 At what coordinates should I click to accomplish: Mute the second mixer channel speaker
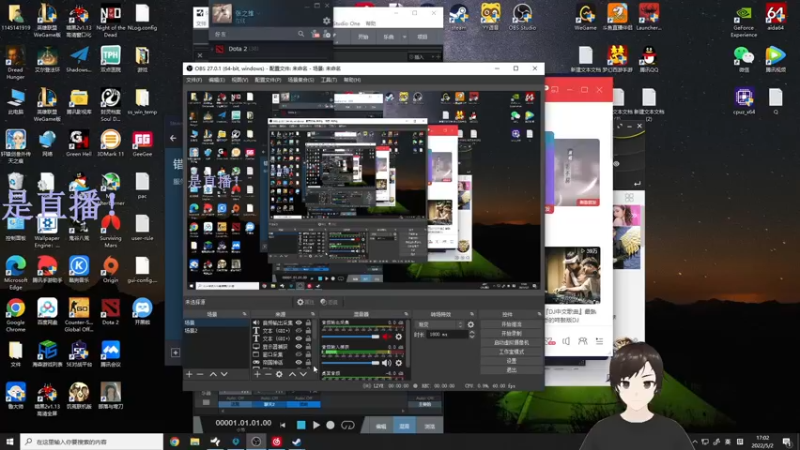coord(387,363)
